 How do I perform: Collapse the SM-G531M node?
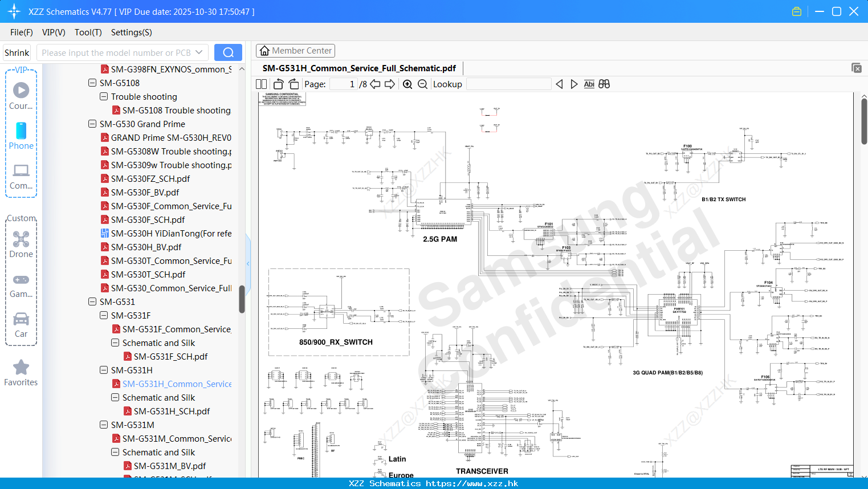(104, 425)
